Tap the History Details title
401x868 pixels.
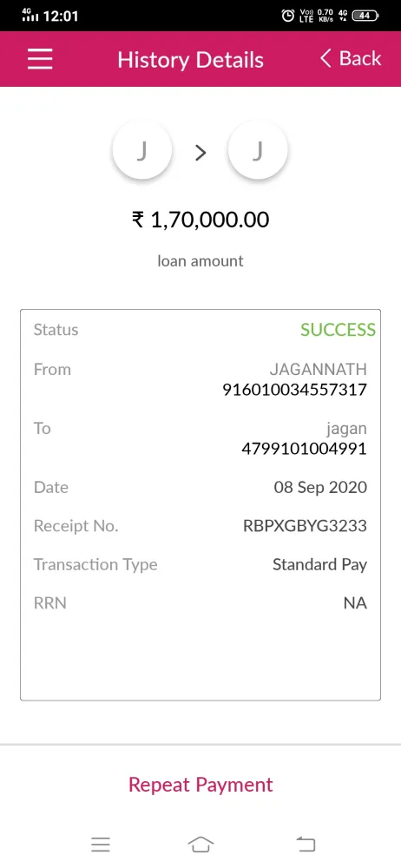(191, 60)
